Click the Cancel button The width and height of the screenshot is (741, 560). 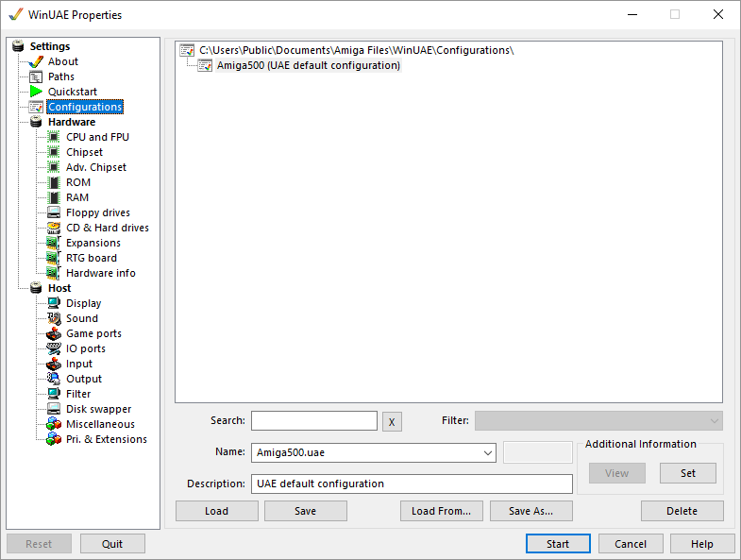click(x=631, y=544)
